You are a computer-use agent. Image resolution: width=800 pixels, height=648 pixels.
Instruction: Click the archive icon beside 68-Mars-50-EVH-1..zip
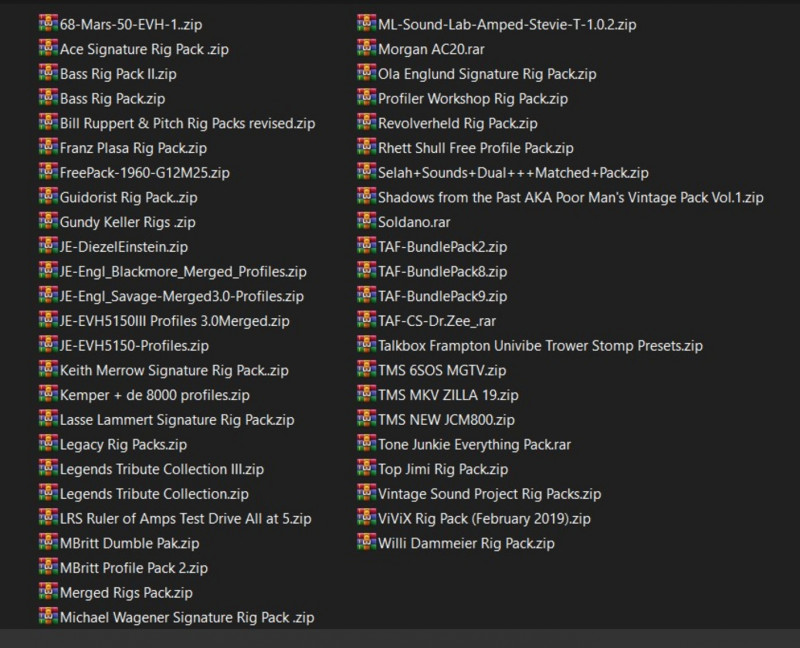[x=47, y=24]
